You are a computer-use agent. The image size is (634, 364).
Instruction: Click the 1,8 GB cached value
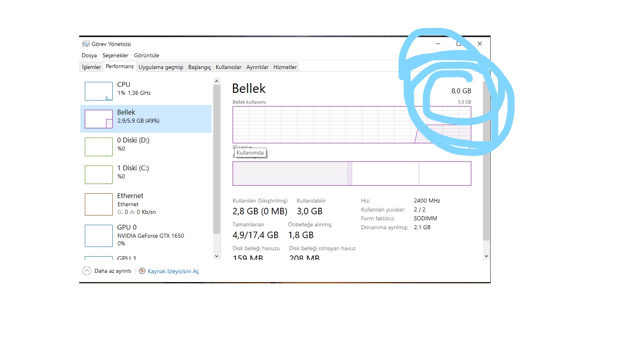pyautogui.click(x=301, y=235)
